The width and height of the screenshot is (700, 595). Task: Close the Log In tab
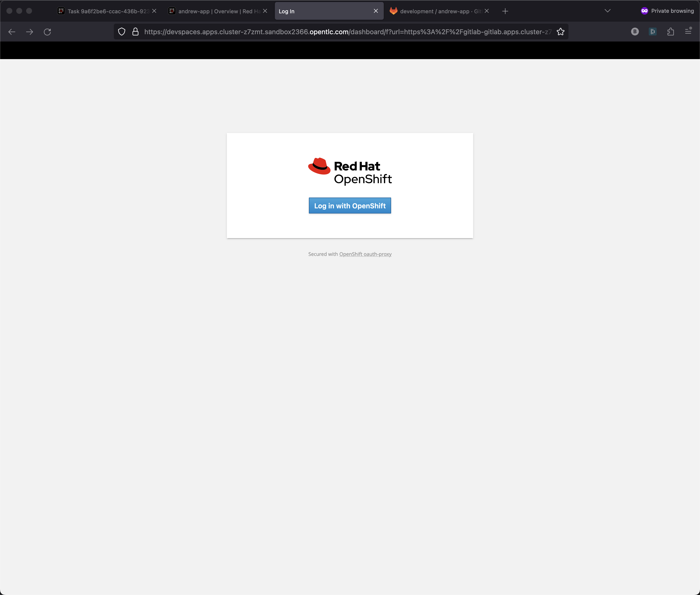(x=375, y=11)
